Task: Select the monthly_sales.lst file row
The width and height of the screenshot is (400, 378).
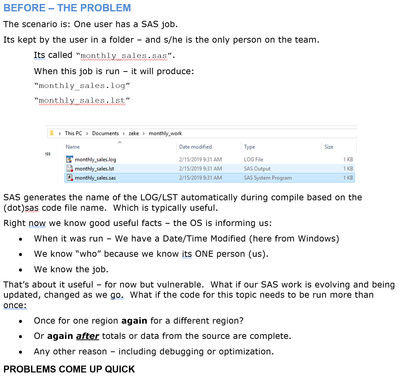Action: tap(209, 169)
